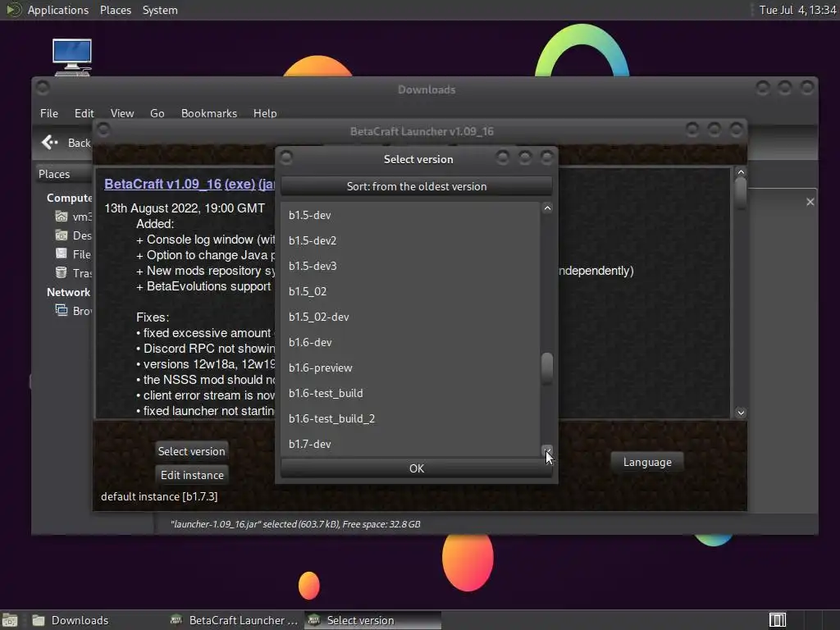The height and width of the screenshot is (630, 840).
Task: Select version b1.5-dev2 in list
Action: 410,240
